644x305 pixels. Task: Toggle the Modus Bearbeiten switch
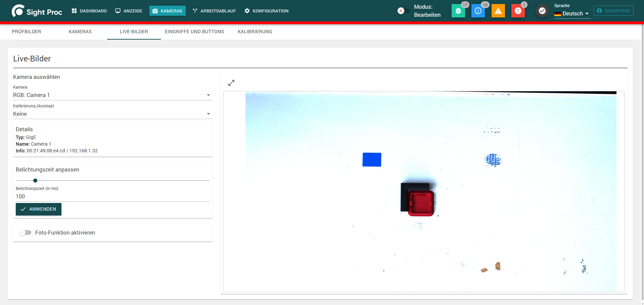(404, 11)
